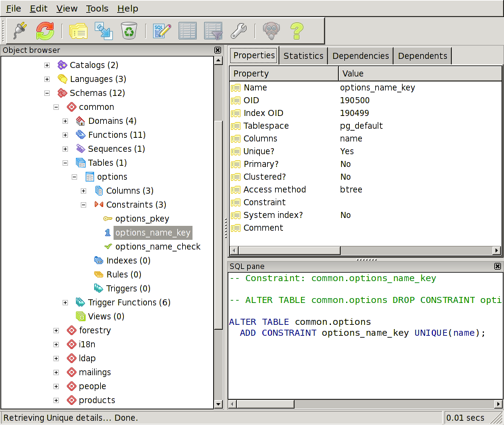The image size is (504, 425).
Task: Select the options_pkey constraint
Action: 142,219
